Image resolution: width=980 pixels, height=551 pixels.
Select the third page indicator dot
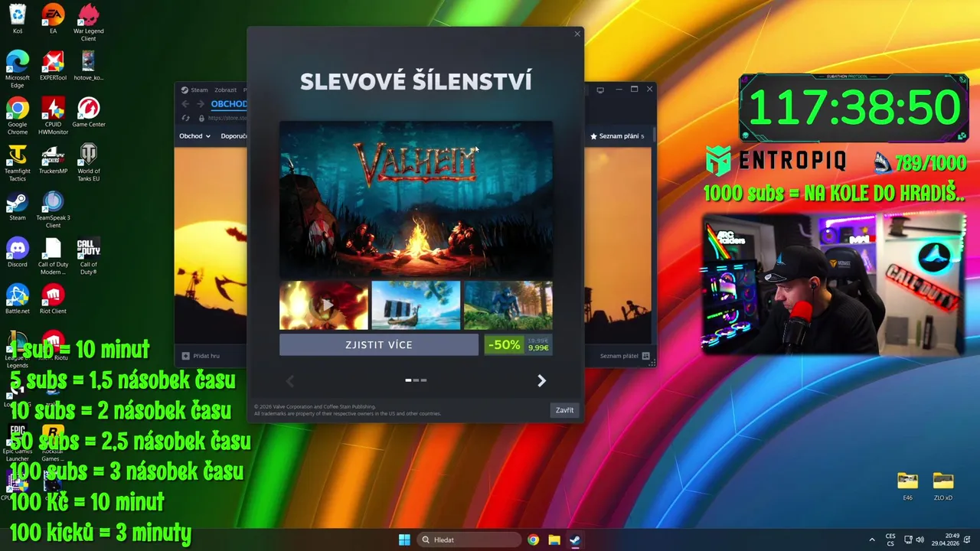click(x=423, y=380)
